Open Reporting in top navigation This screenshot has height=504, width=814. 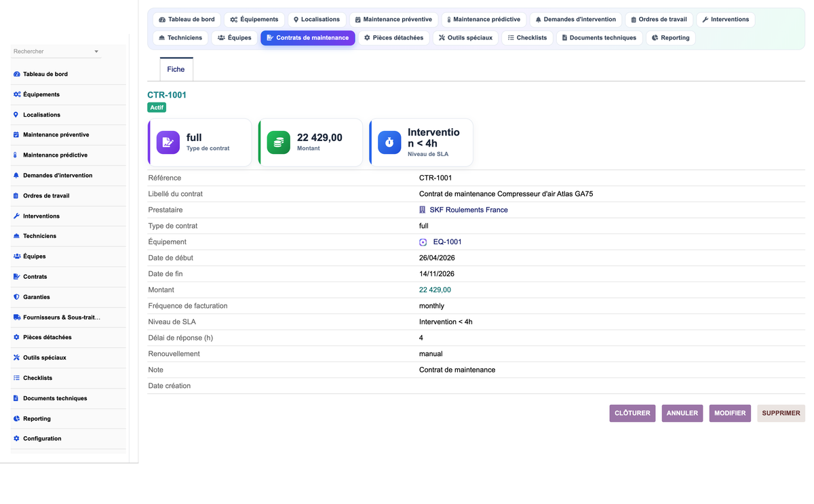click(671, 38)
